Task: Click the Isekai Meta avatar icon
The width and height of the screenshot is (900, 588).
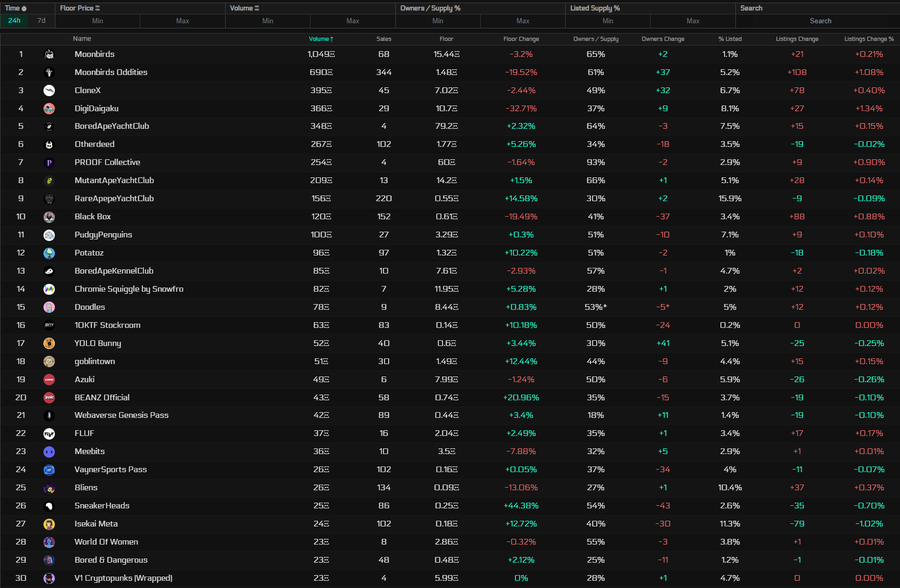Action: (x=49, y=524)
